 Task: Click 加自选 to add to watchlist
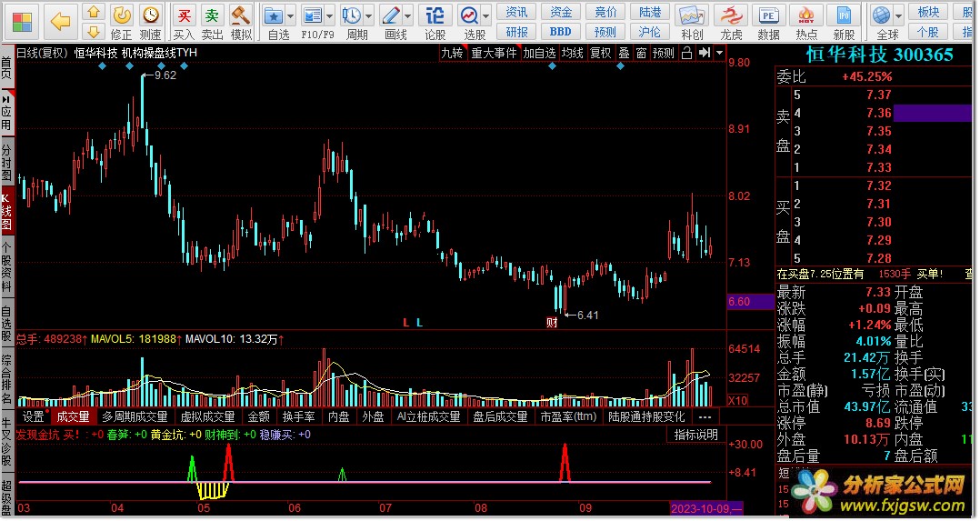(539, 53)
